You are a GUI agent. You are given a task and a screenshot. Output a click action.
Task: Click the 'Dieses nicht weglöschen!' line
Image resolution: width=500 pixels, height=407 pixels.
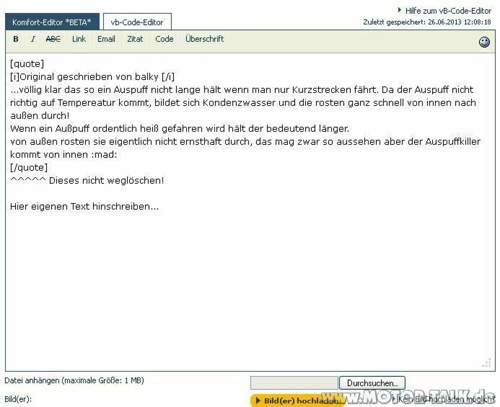click(87, 180)
